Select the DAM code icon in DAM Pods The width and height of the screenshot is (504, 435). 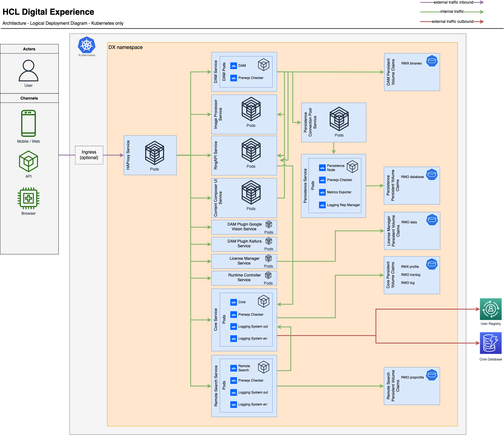233,66
